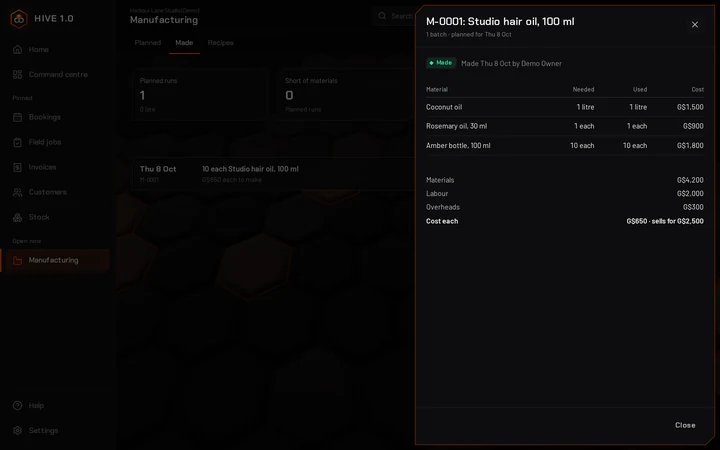
Task: Click the search magnifier icon
Action: pyautogui.click(x=382, y=16)
